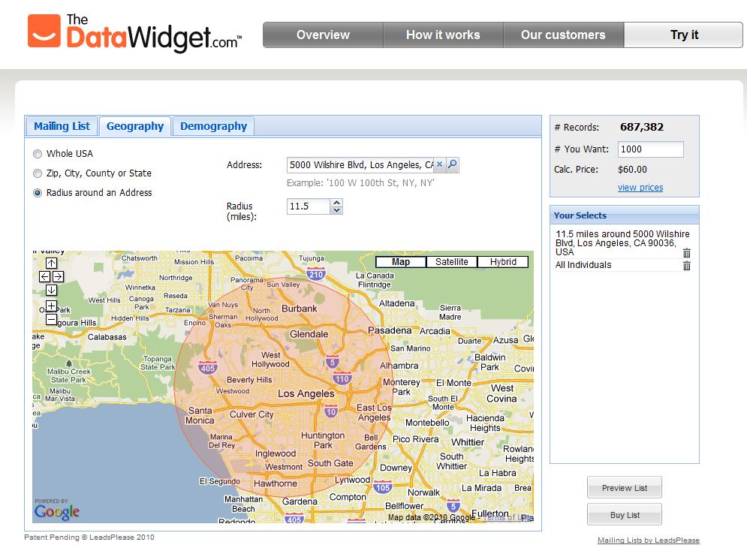This screenshot has width=747, height=560.
Task: Open the Mailing List tab
Action: tap(62, 126)
